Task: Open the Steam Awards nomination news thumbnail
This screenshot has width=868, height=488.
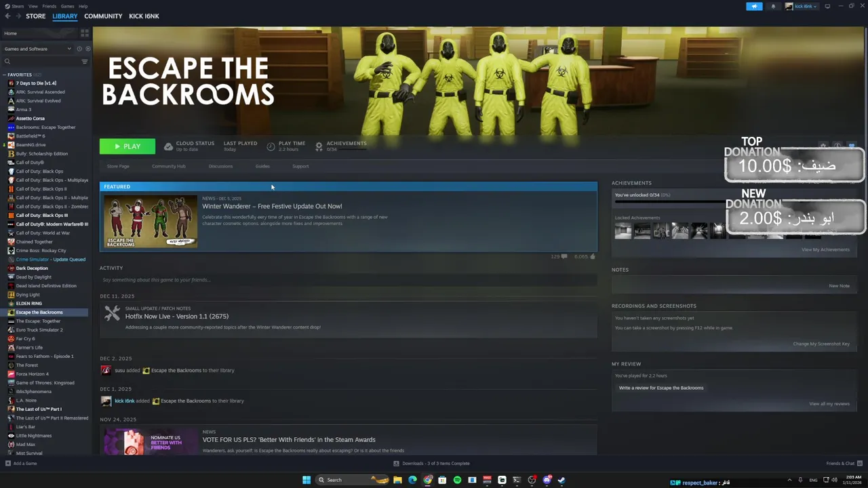Action: click(x=151, y=441)
